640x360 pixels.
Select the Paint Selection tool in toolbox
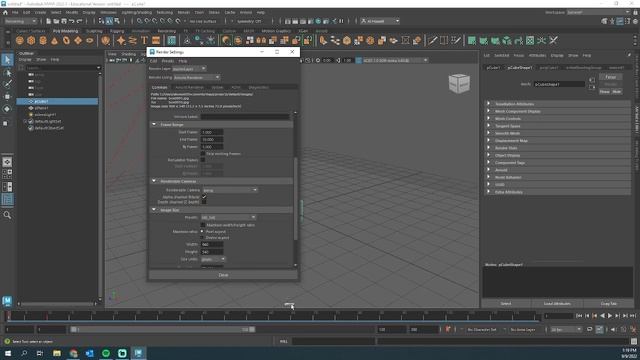[x=7, y=84]
